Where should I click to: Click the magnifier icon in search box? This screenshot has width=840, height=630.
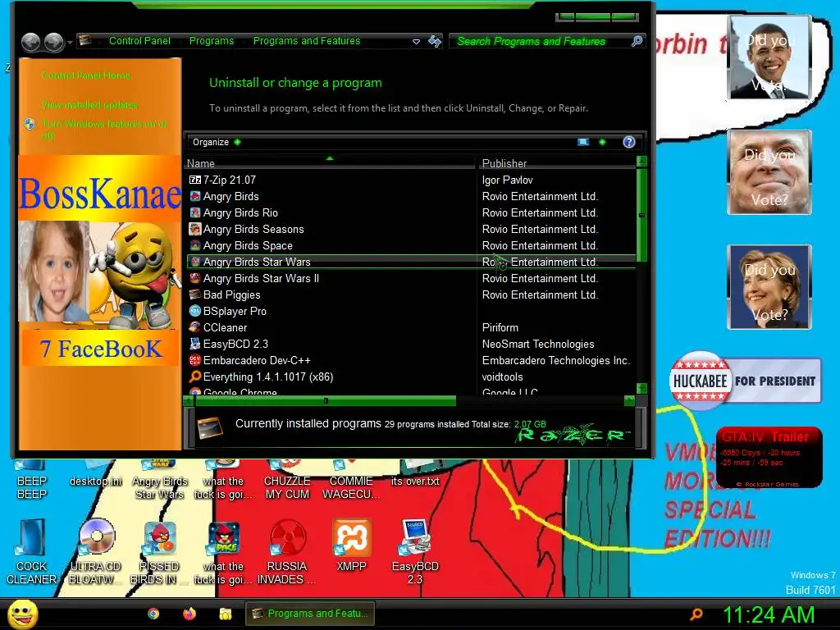(637, 41)
